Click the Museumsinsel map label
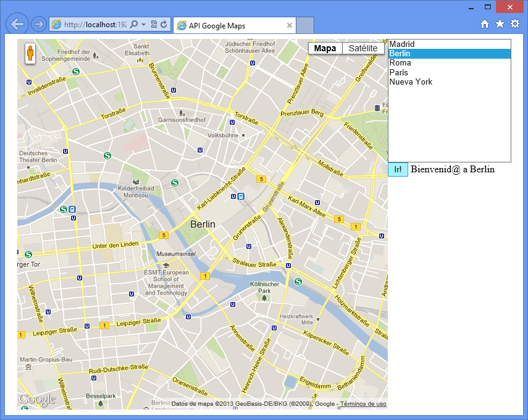 click(x=176, y=254)
